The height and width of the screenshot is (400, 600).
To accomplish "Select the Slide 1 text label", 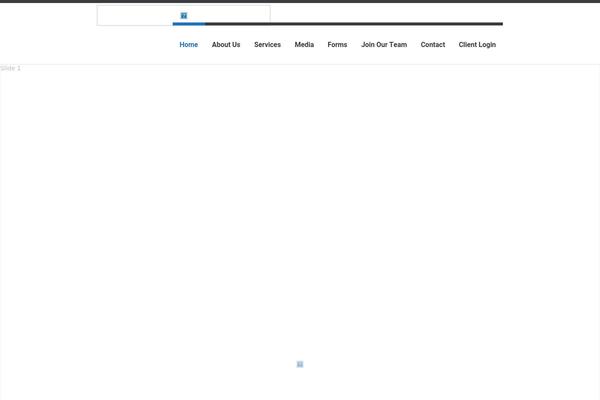I will pos(10,68).
